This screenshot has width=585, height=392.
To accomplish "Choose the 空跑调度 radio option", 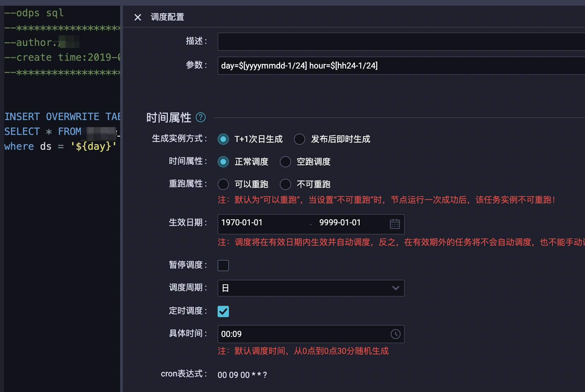I will click(x=285, y=162).
